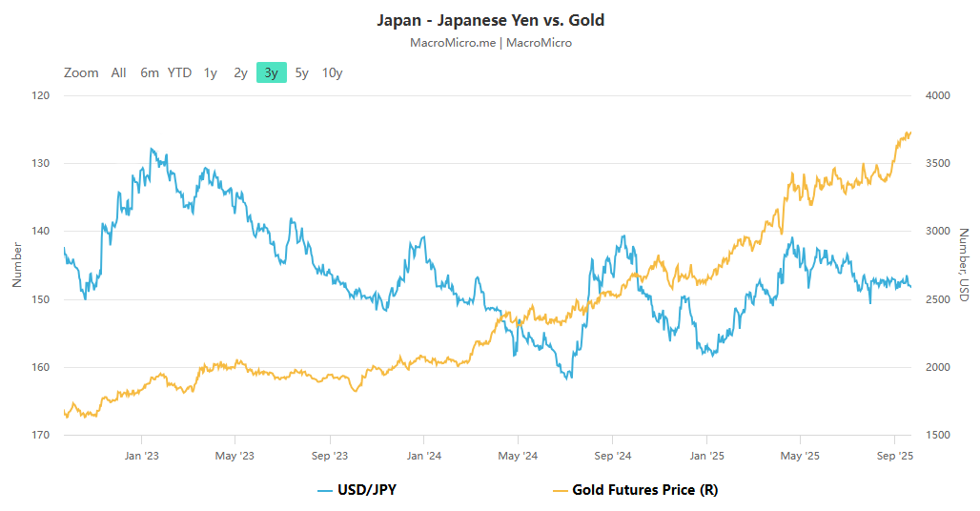Click the Sep '25 x-axis label
This screenshot has width=980, height=511.
[895, 456]
